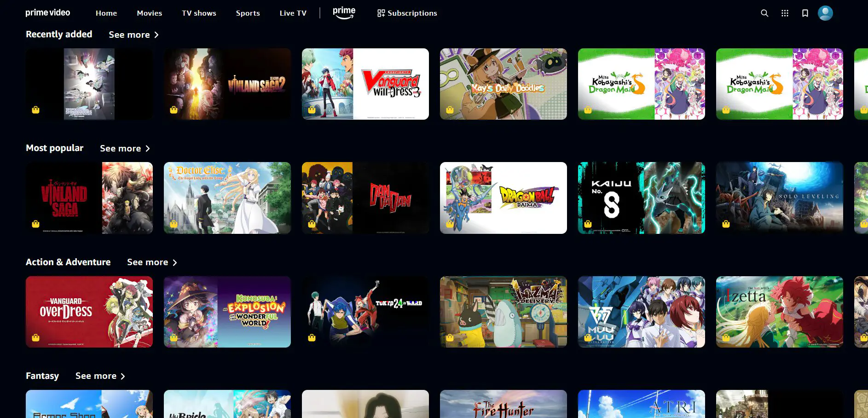Click shopping bag icon on Kay's Daily Doodles
Image resolution: width=868 pixels, height=418 pixels.
click(x=450, y=110)
